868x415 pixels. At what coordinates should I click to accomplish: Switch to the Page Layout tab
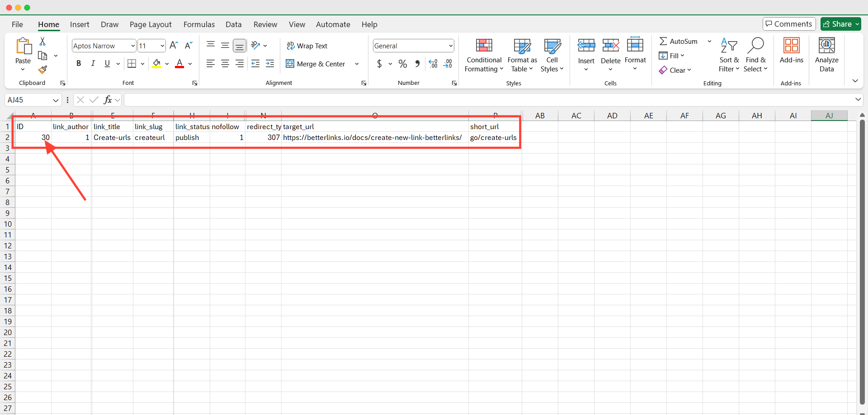tap(151, 24)
